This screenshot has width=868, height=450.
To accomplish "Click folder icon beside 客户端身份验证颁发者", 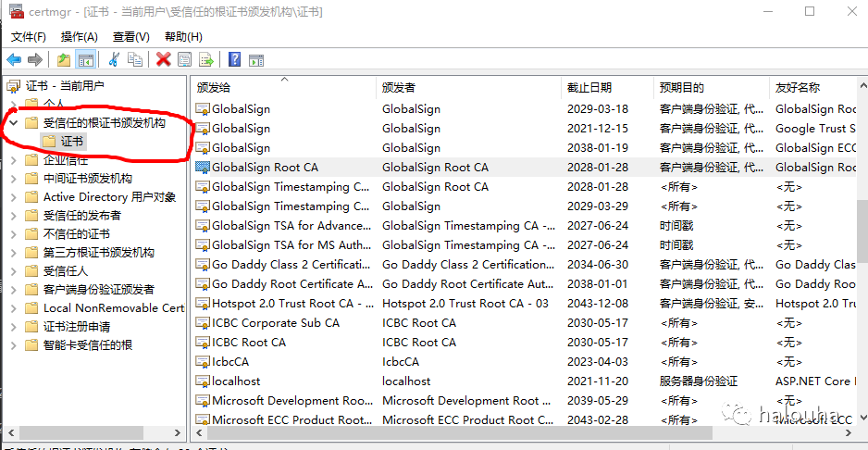I will coord(31,290).
